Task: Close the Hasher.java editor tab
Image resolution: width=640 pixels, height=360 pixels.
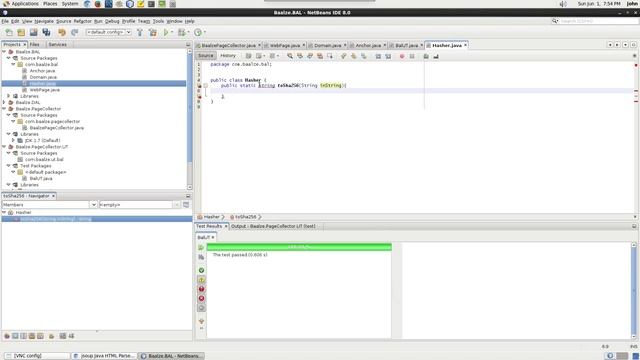Action: click(x=465, y=45)
